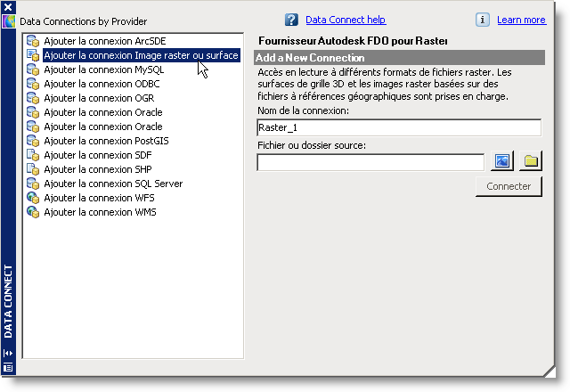Screen dimensions: 570x392
Task: Open the Learn more link
Action: click(x=521, y=20)
